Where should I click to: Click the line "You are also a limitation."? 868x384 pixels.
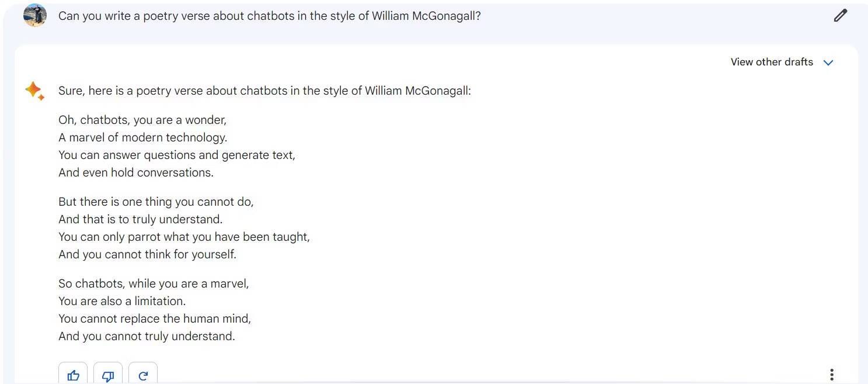click(x=122, y=301)
